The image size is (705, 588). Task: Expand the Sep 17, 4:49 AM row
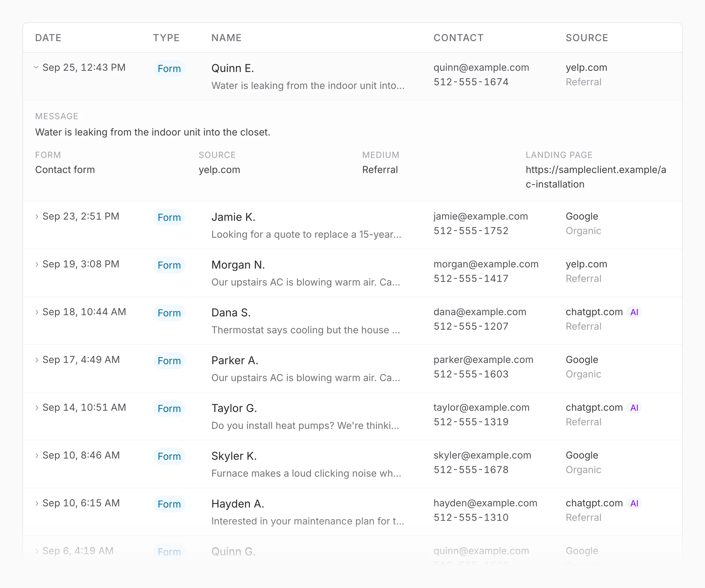coord(37,360)
